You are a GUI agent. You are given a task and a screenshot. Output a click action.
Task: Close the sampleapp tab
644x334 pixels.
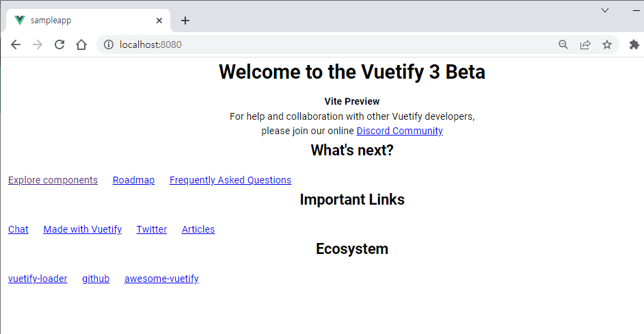click(159, 21)
